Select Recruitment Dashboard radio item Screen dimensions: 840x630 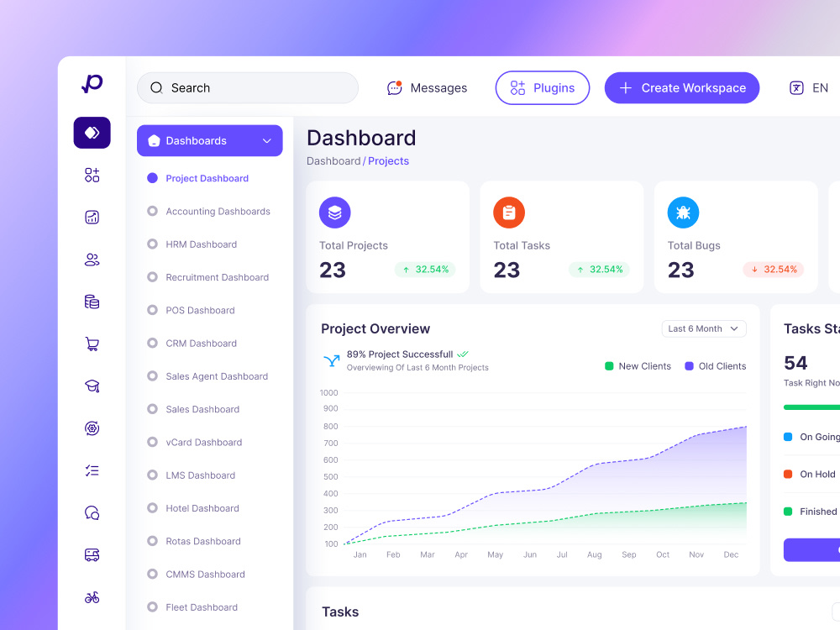[153, 277]
